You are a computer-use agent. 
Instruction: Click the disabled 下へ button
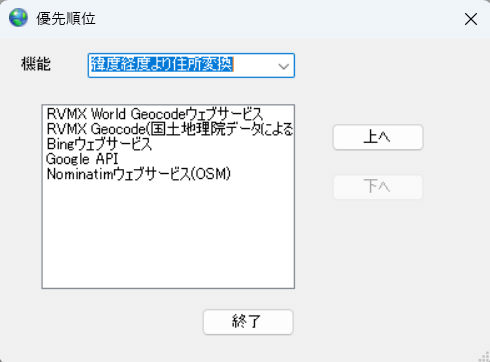tap(378, 187)
